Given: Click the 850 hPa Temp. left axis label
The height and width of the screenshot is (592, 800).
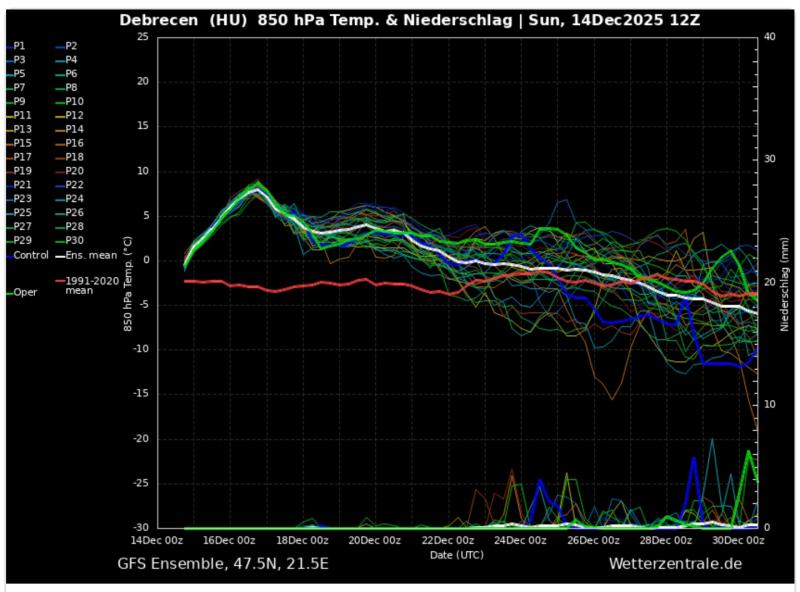Looking at the screenshot, I should click(x=128, y=284).
